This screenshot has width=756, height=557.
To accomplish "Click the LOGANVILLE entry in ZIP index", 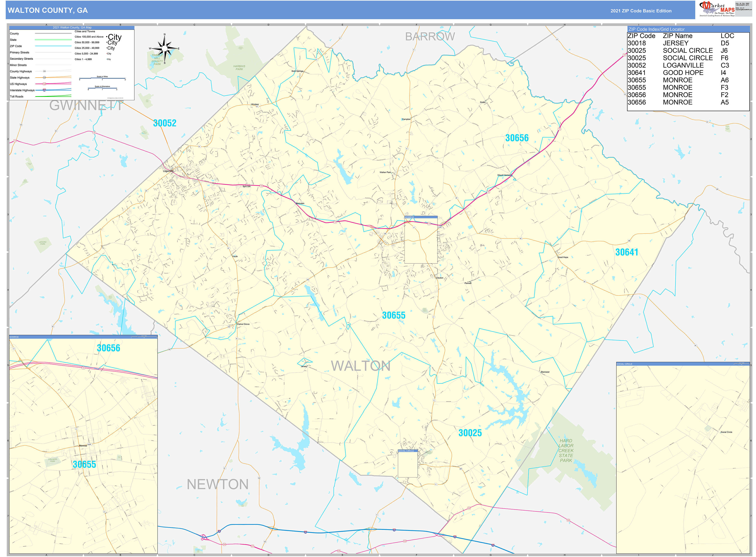I will pyautogui.click(x=683, y=65).
